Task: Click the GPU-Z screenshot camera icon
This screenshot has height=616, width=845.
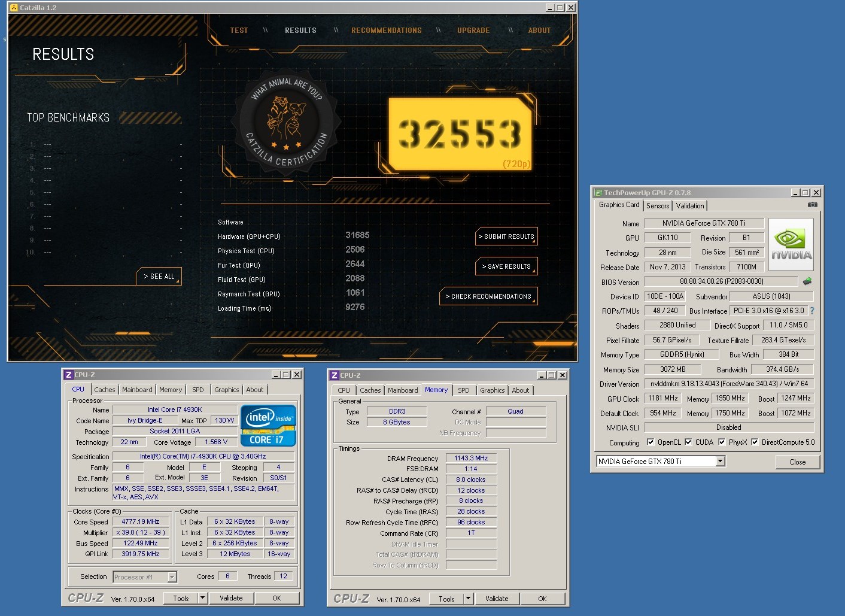Action: point(812,205)
